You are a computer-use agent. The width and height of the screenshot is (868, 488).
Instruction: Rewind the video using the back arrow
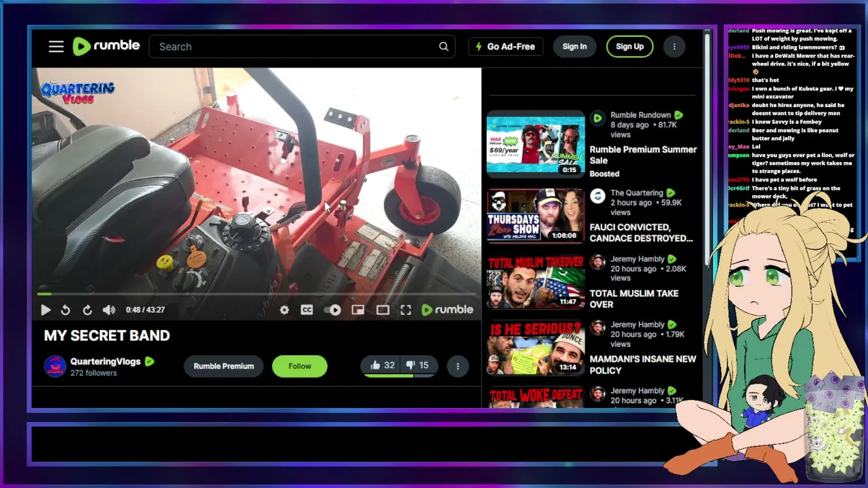65,310
